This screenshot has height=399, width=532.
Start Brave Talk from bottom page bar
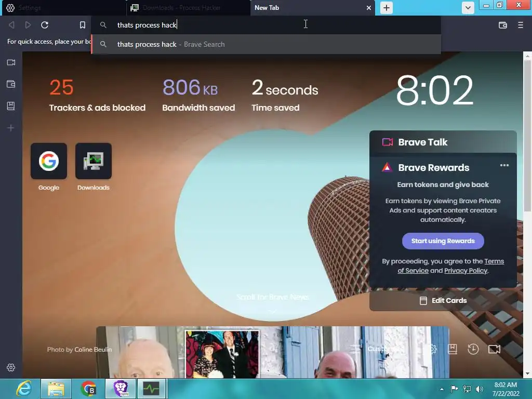point(494,349)
